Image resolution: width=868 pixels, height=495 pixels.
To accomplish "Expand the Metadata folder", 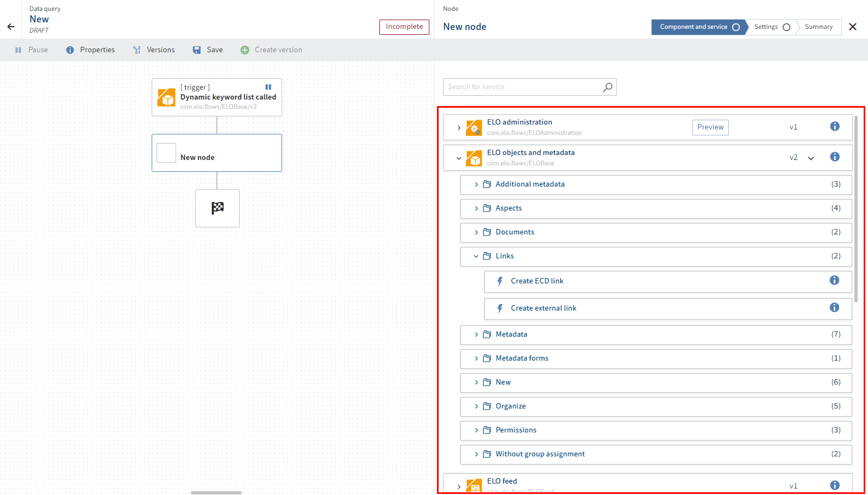I will (476, 335).
